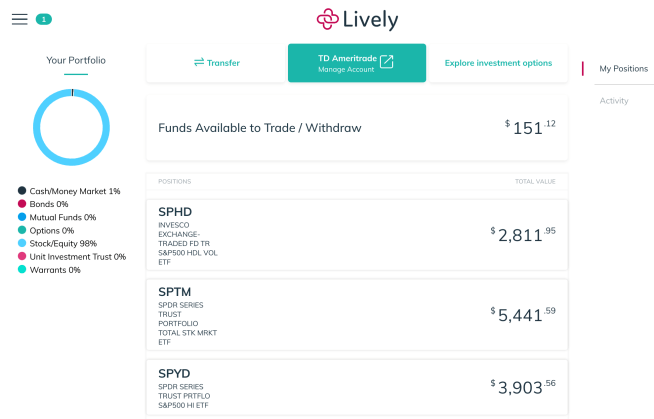Click the Funds Available to Trade card
Image resolution: width=654 pixels, height=419 pixels.
[357, 128]
